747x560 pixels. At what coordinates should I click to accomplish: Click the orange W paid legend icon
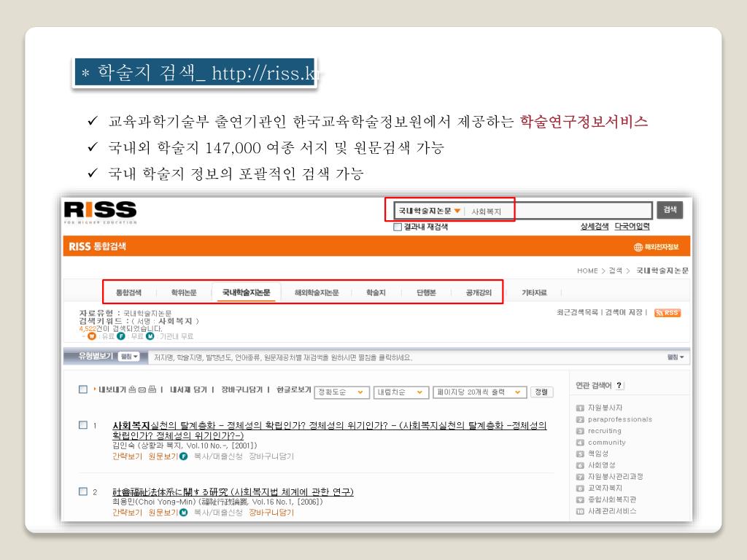click(x=92, y=336)
